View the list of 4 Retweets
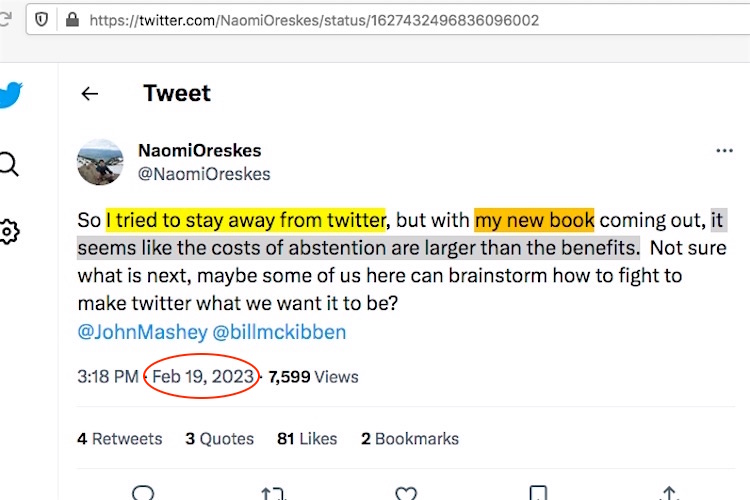 tap(119, 438)
